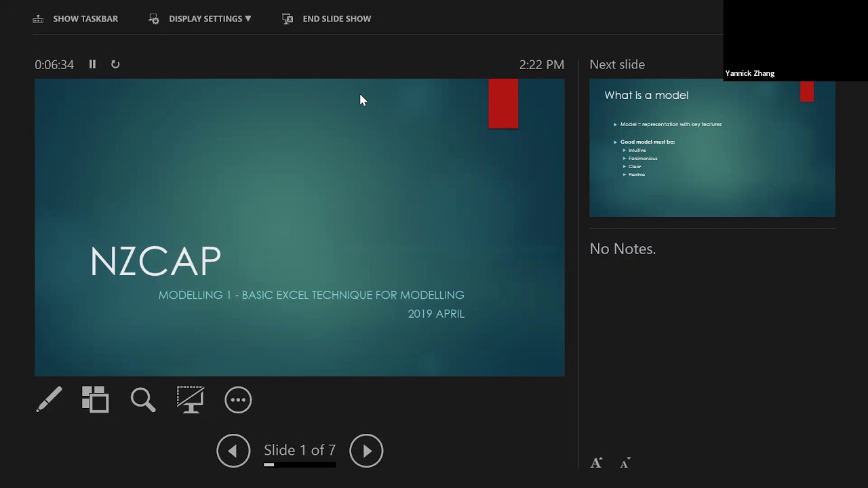This screenshot has height=488, width=868.
Task: Click the Slide 1 of 7 indicator
Action: (x=300, y=450)
